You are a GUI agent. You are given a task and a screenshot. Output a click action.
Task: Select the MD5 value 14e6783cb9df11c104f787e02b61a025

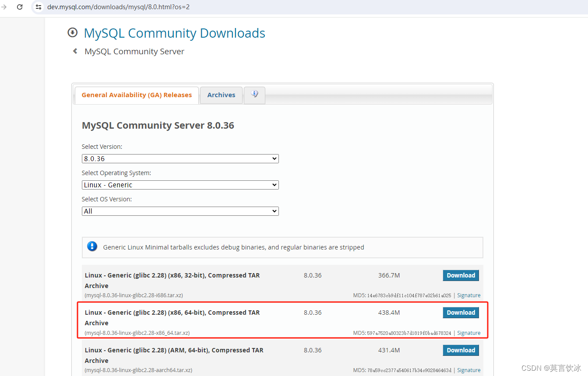pos(409,295)
